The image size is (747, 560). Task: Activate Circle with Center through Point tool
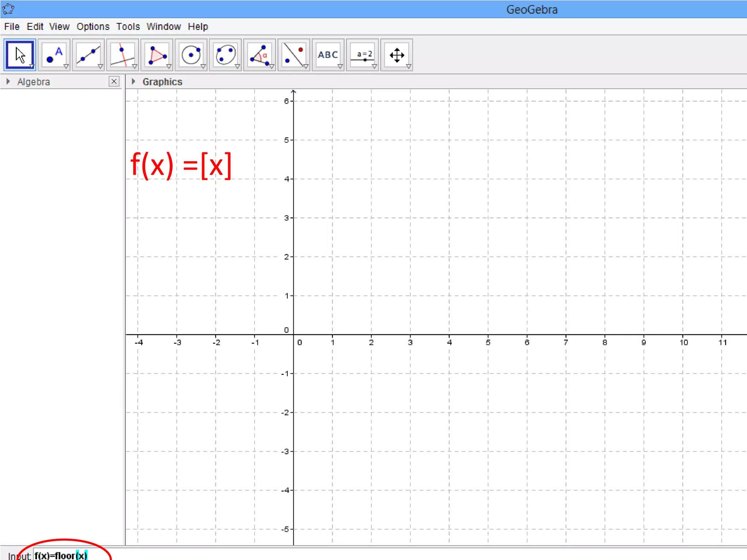191,55
